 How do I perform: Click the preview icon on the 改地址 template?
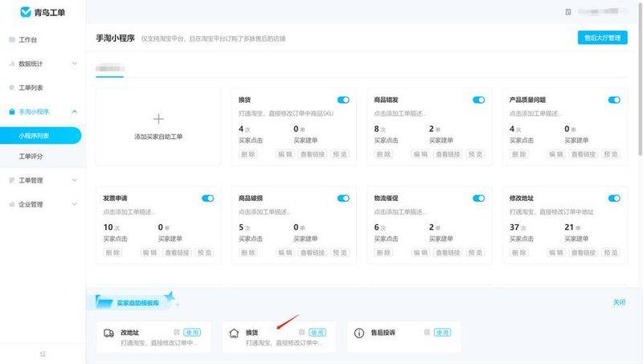[x=176, y=332]
